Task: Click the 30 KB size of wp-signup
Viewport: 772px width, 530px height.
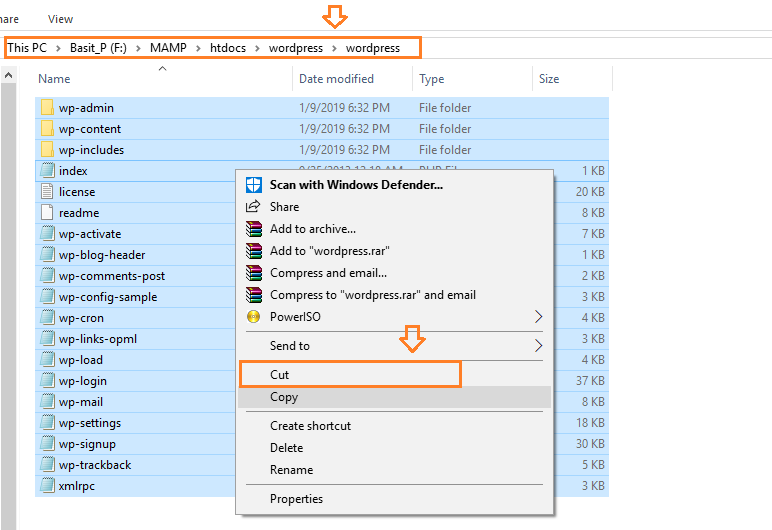Action: [x=590, y=444]
